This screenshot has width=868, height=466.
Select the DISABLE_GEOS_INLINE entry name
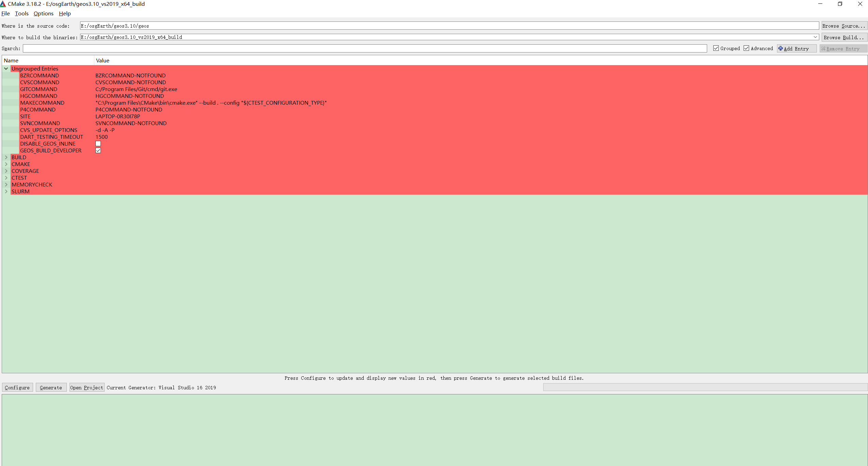(x=48, y=144)
